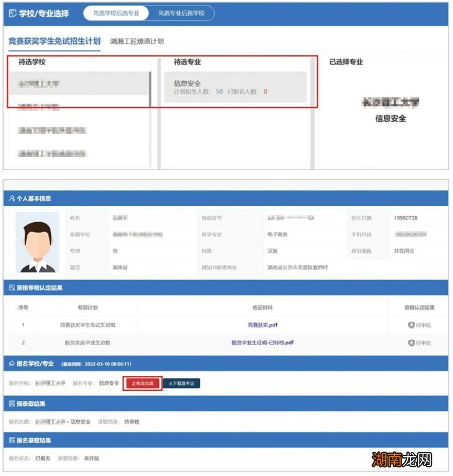Image resolution: width=453 pixels, height=476 pixels.
Task: Switch to 先选专业后选学校 mode
Action: pos(181,14)
